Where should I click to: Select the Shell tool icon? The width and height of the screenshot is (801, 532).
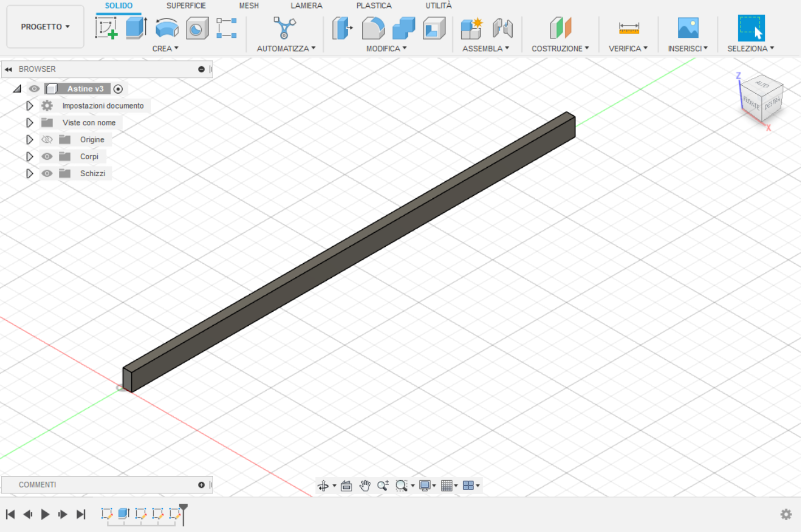tap(434, 28)
